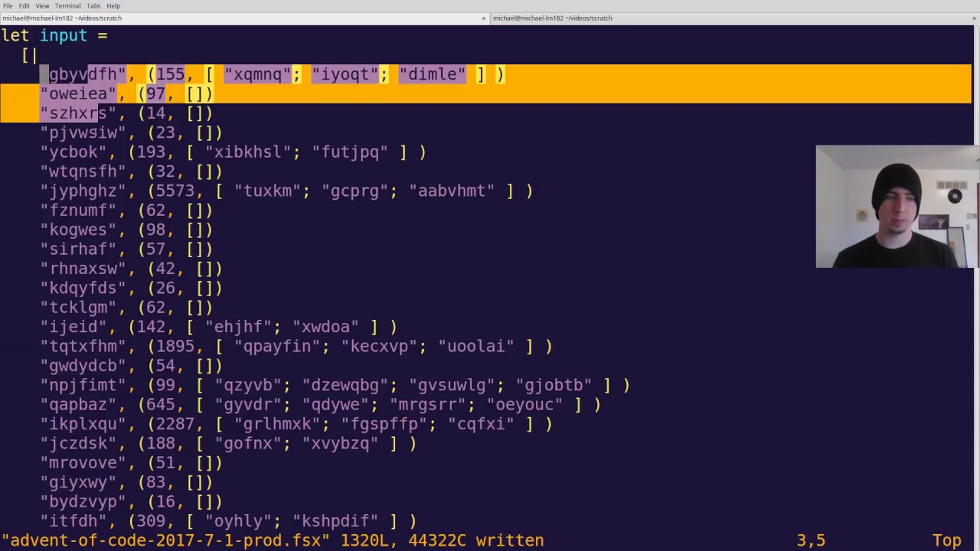Click the written filename in status line
Screen dimensions: 980x551
point(166,540)
